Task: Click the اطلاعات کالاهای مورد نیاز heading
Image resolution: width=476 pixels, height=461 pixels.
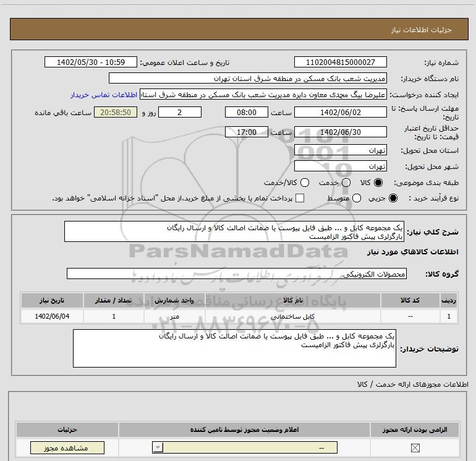Action: coord(412,252)
